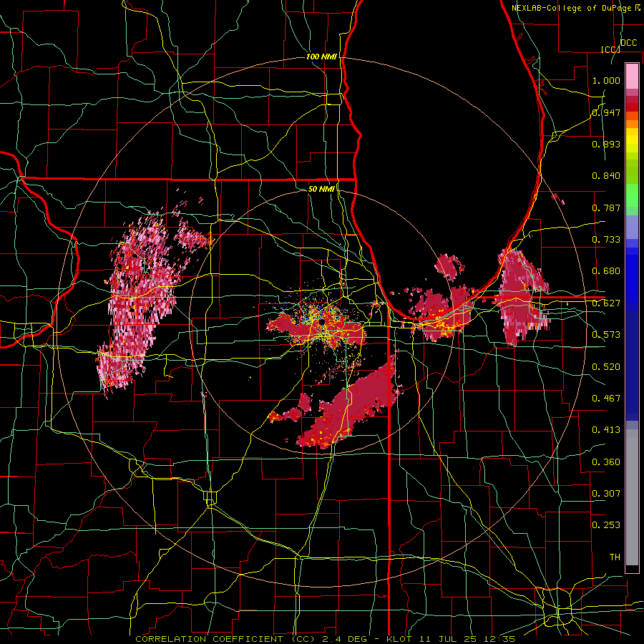This screenshot has width=644, height=644.
Task: Click the 100 NMI range ring label
Action: point(321,57)
